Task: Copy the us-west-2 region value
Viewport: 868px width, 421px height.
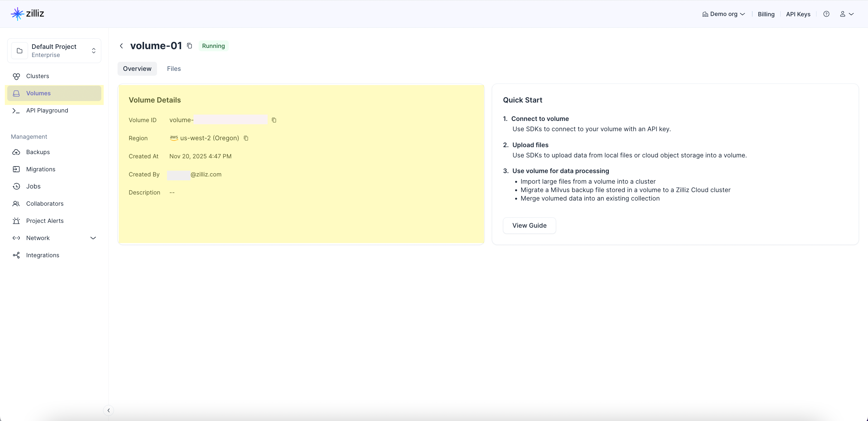Action: (x=246, y=138)
